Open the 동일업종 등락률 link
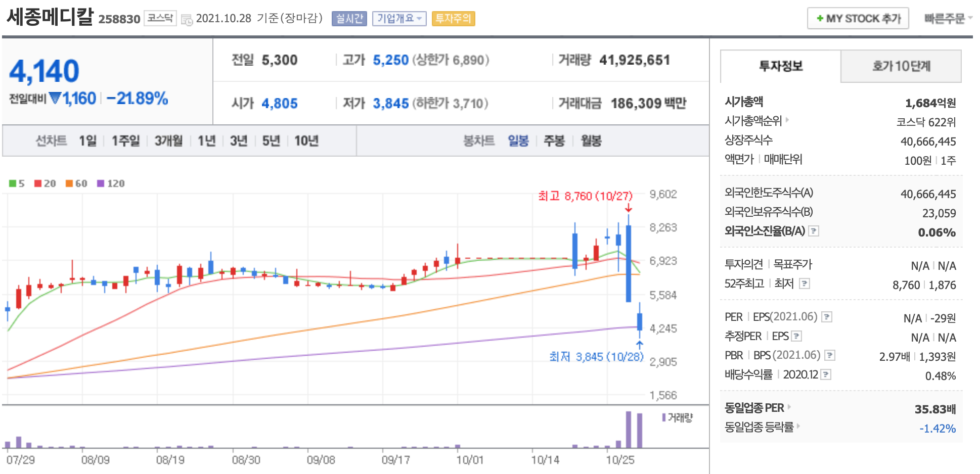Image resolution: width=980 pixels, height=474 pixels. [759, 427]
